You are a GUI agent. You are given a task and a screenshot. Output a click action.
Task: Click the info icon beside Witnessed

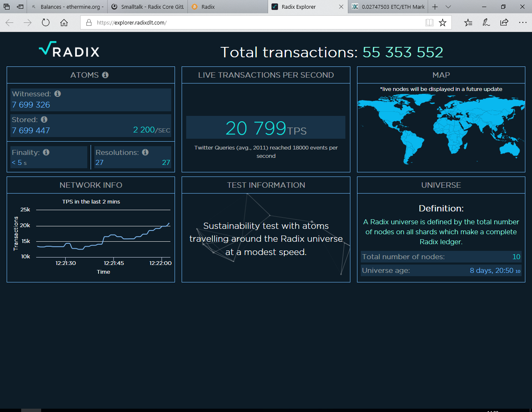(x=58, y=94)
